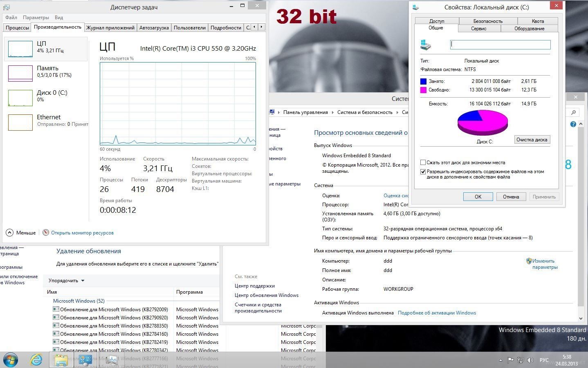Enable disk compression checkbox
This screenshot has width=588, height=368.
pyautogui.click(x=423, y=163)
